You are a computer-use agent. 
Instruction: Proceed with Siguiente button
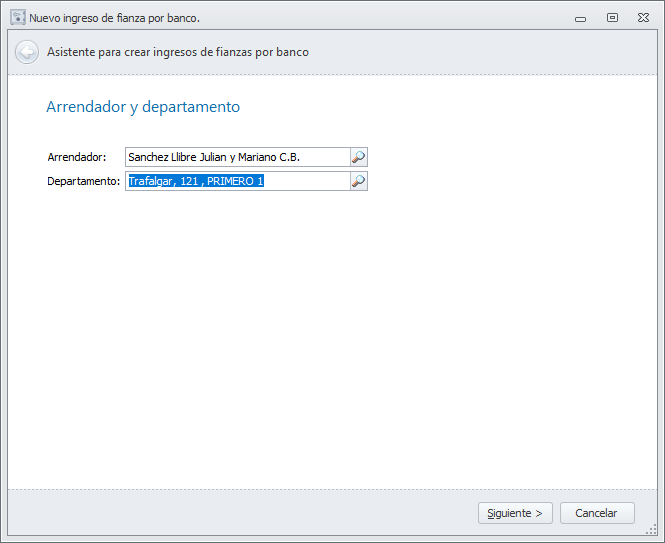point(515,513)
